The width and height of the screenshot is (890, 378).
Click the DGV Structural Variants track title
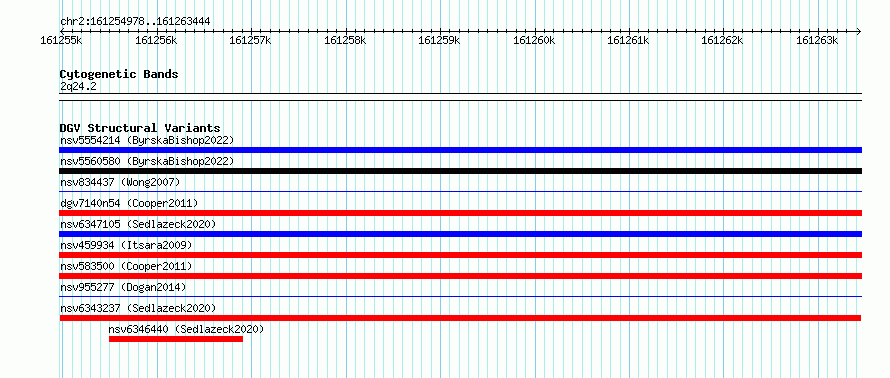click(140, 128)
